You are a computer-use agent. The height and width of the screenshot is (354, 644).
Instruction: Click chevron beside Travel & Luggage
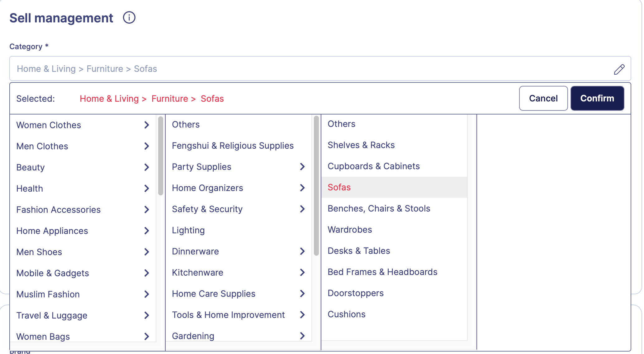tap(147, 315)
